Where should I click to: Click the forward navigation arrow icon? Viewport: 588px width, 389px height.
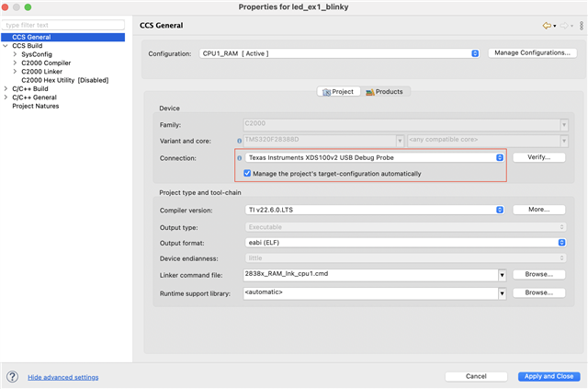point(563,25)
